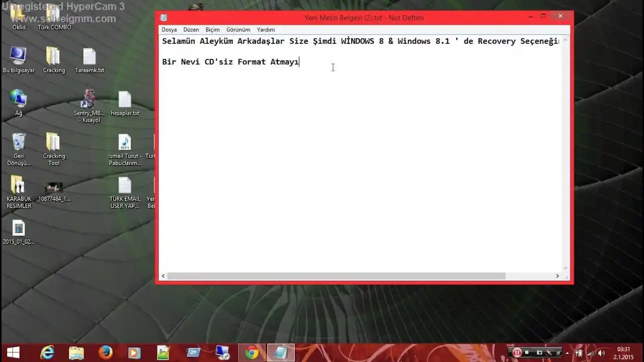Open the Biçim menu
The width and height of the screenshot is (644, 362).
pyautogui.click(x=212, y=30)
